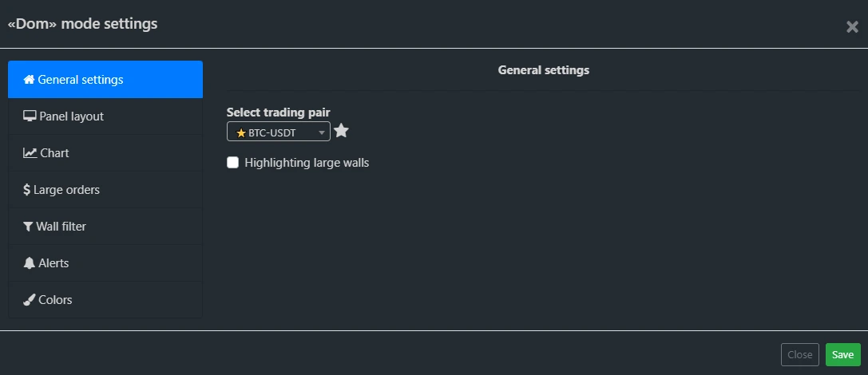868x375 pixels.
Task: Dismiss the Dom mode settings dialog with X
Action: tap(852, 27)
